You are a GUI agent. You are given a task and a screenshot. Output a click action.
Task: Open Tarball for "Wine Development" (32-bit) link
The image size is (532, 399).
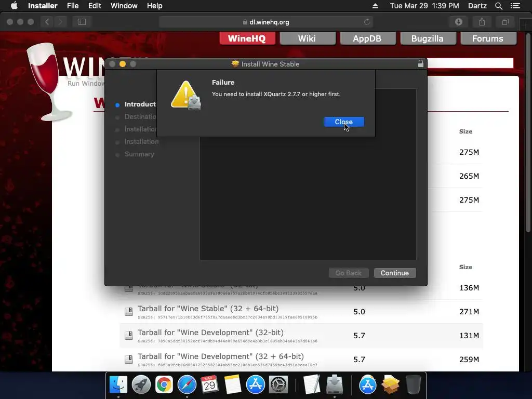210,332
